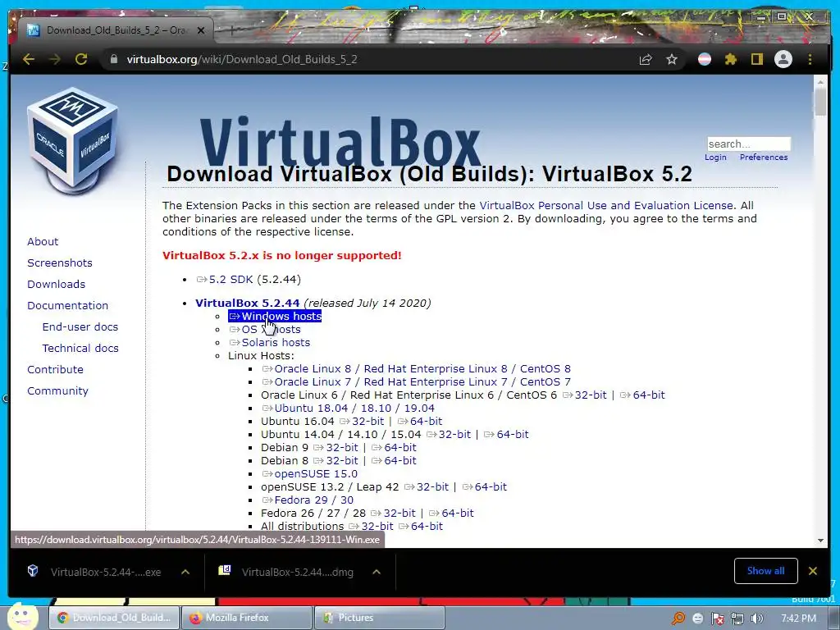
Task: Expand options for VirtualBox-5.2.44 dmg download
Action: pyautogui.click(x=377, y=572)
